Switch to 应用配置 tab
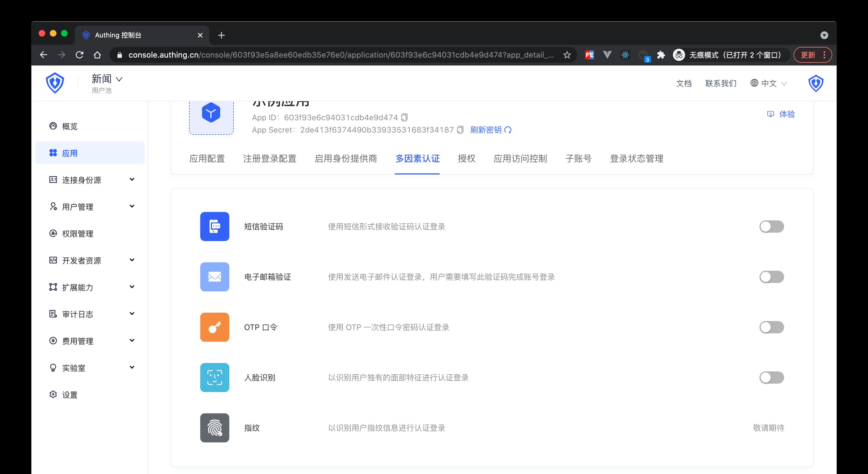 click(x=207, y=158)
